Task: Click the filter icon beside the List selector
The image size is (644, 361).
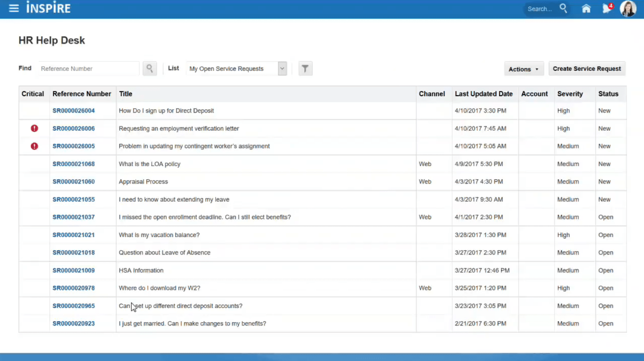Action: (305, 68)
